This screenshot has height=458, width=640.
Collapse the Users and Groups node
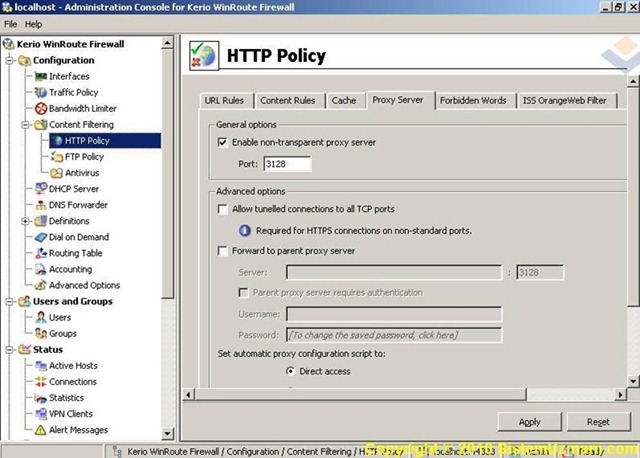[x=9, y=302]
